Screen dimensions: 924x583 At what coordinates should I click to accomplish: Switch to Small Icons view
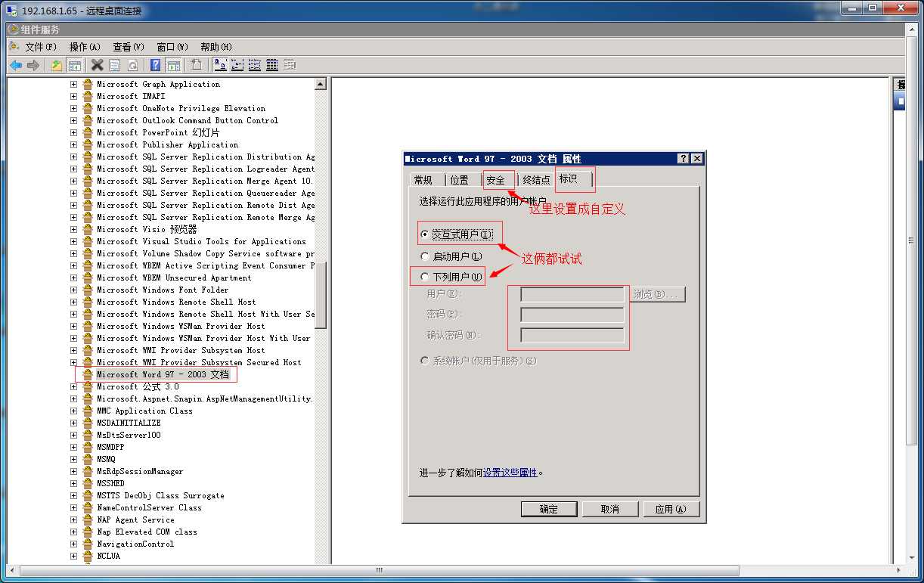[x=237, y=66]
